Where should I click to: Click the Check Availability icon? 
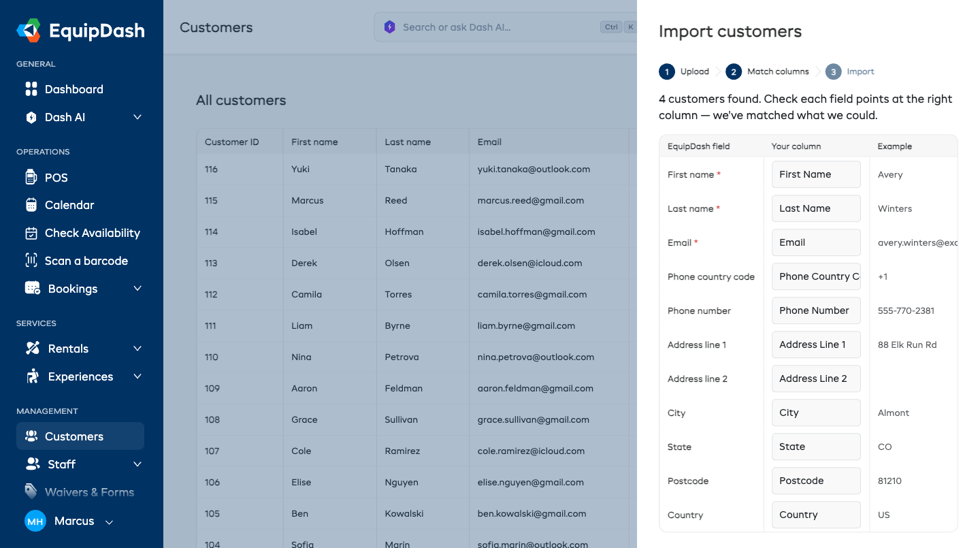point(31,233)
